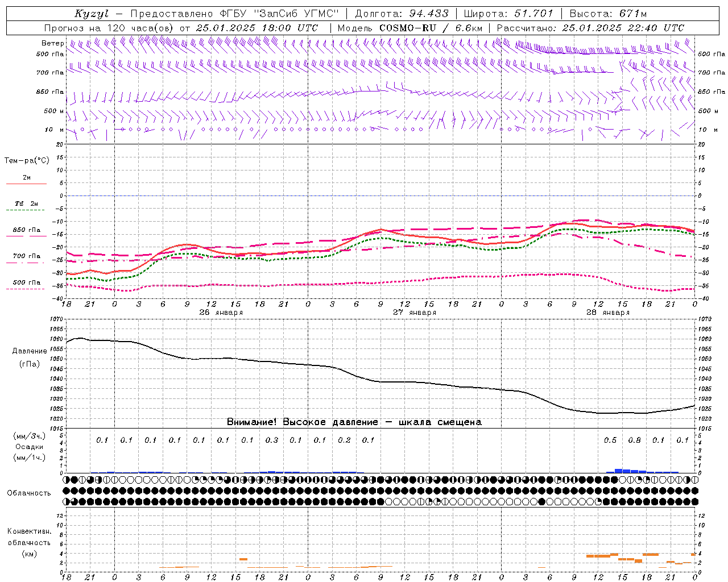
Task: Click the (км) unit label
Action: (x=29, y=553)
